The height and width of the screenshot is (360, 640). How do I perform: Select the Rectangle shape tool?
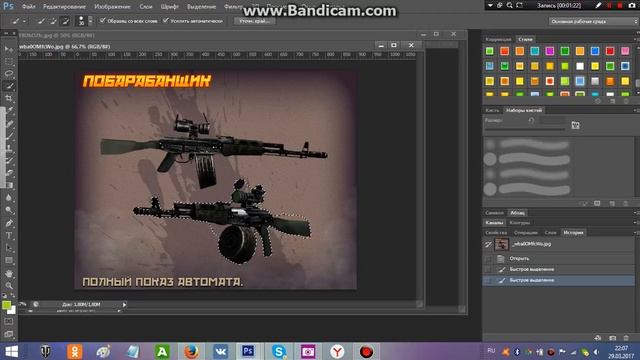pos(9,260)
